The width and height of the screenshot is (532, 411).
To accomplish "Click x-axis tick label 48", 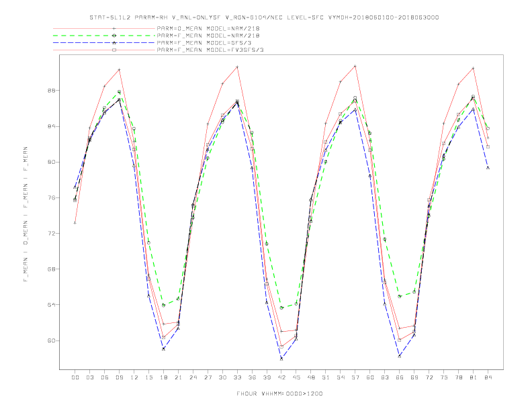I will (x=311, y=377).
